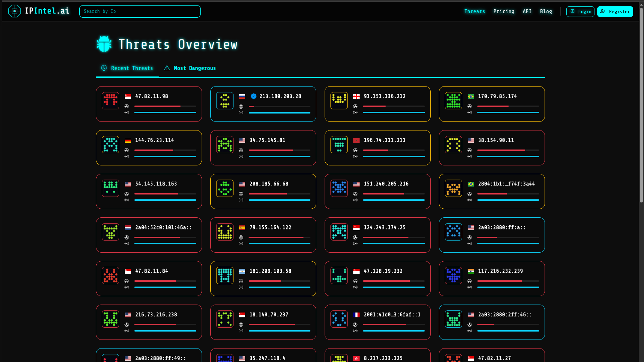Click the IPIntel.ai logo icon
Screen dimensions: 644x362
14,11
